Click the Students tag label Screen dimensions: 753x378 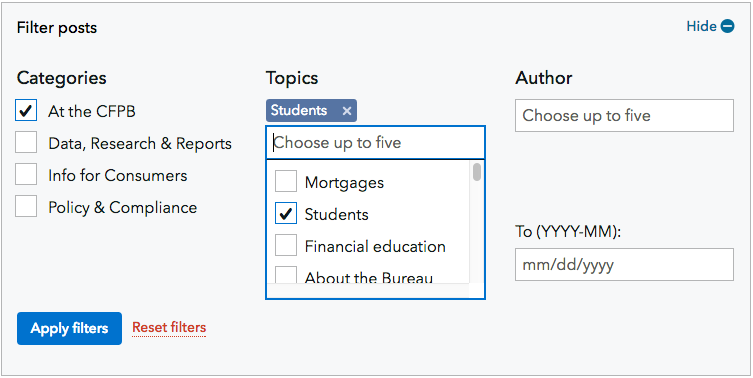299,110
